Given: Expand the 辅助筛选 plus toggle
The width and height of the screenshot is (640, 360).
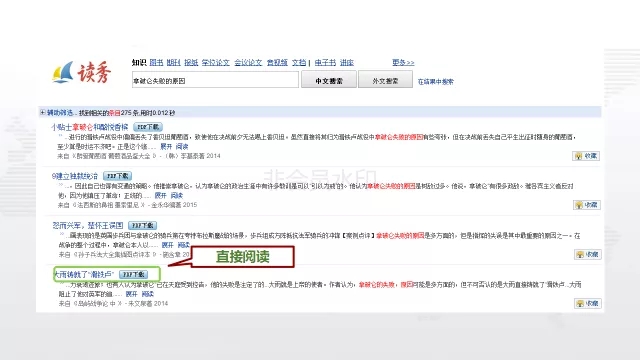Looking at the screenshot, I should (x=42, y=112).
